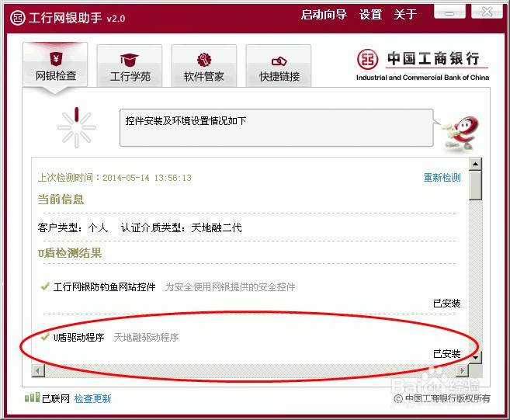Click the red mascot character icon

pyautogui.click(x=461, y=134)
